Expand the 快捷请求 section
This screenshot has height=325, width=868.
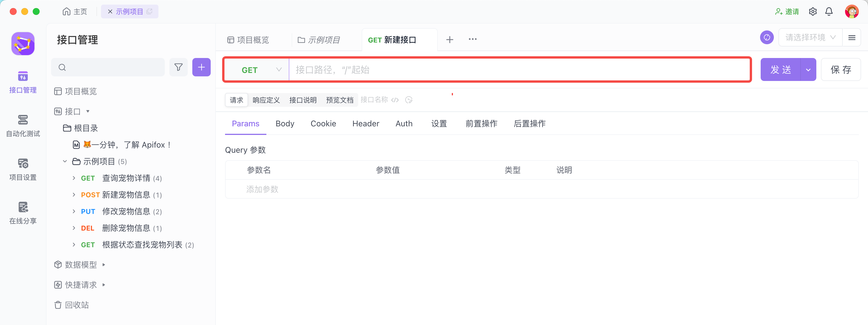[103, 285]
